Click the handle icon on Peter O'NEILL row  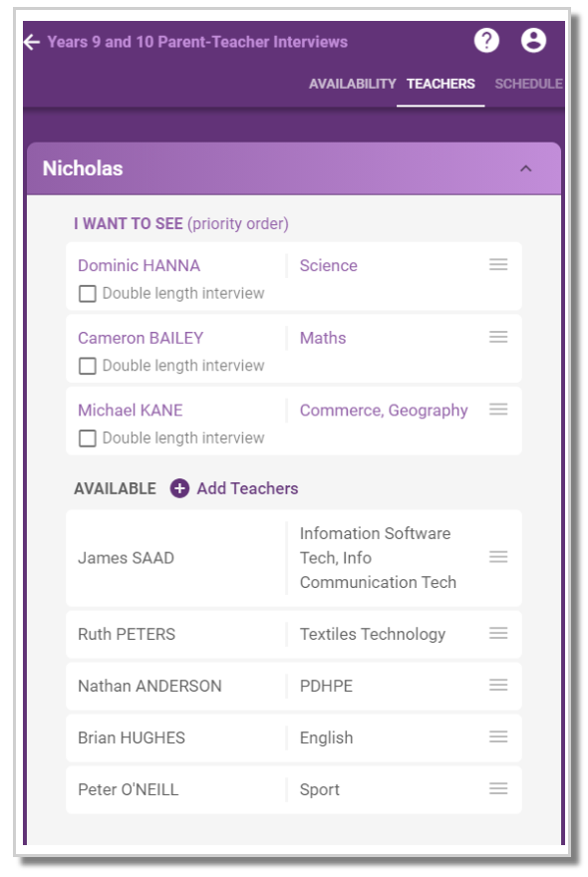click(498, 788)
